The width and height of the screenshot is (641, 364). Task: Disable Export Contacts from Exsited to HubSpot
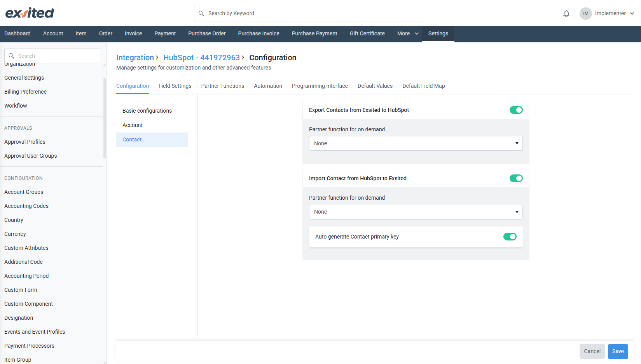(x=516, y=110)
